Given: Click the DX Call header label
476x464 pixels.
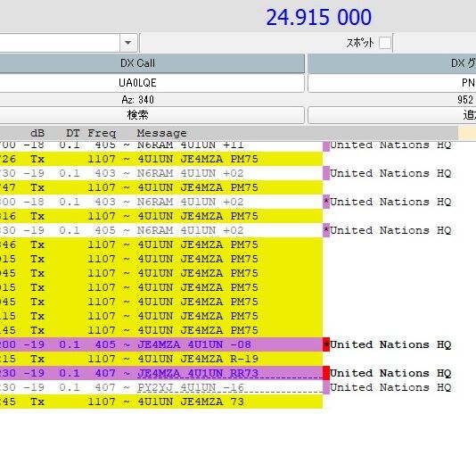Looking at the screenshot, I should (x=137, y=63).
